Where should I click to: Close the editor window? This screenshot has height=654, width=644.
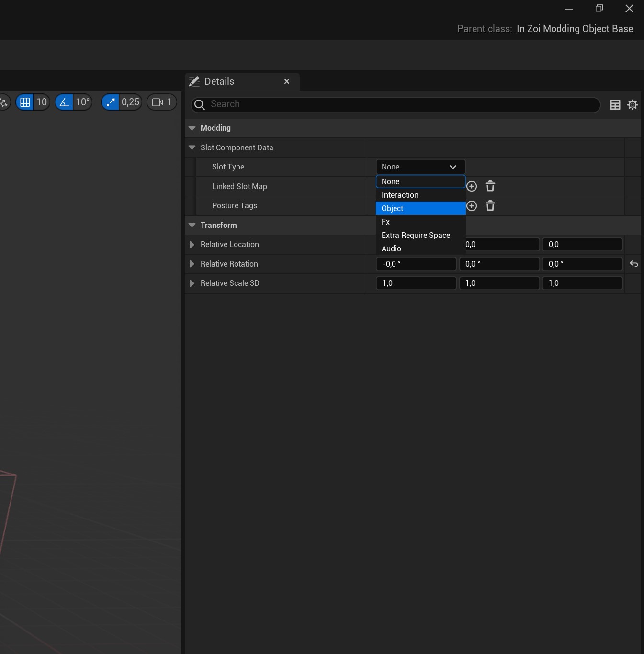click(629, 9)
